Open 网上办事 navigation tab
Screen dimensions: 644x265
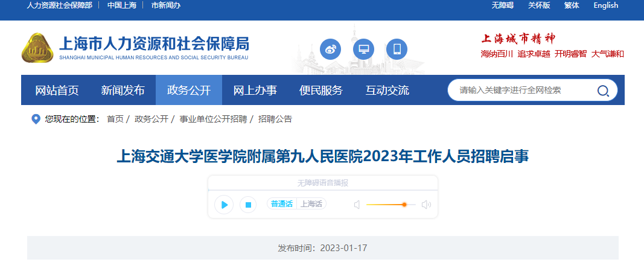pos(255,91)
